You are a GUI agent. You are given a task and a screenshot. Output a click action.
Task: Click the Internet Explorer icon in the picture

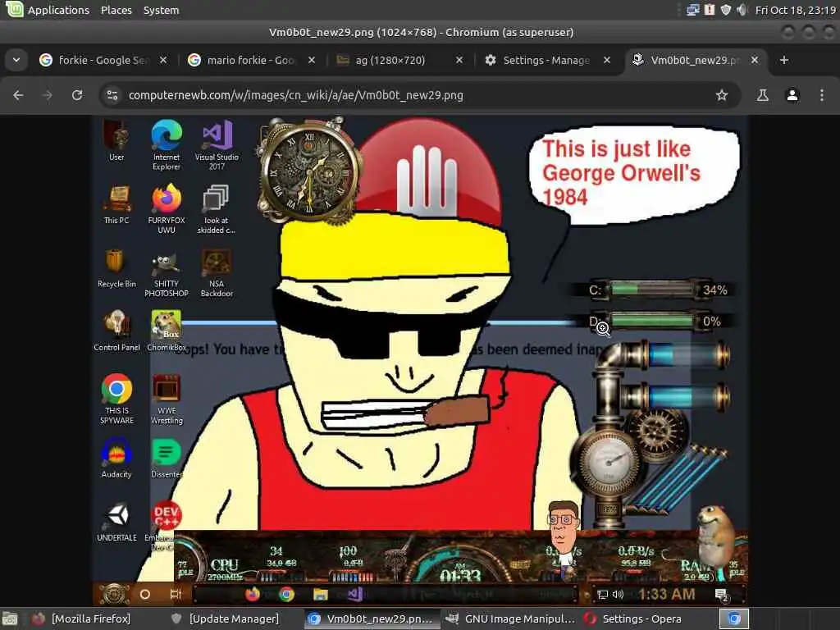167,144
